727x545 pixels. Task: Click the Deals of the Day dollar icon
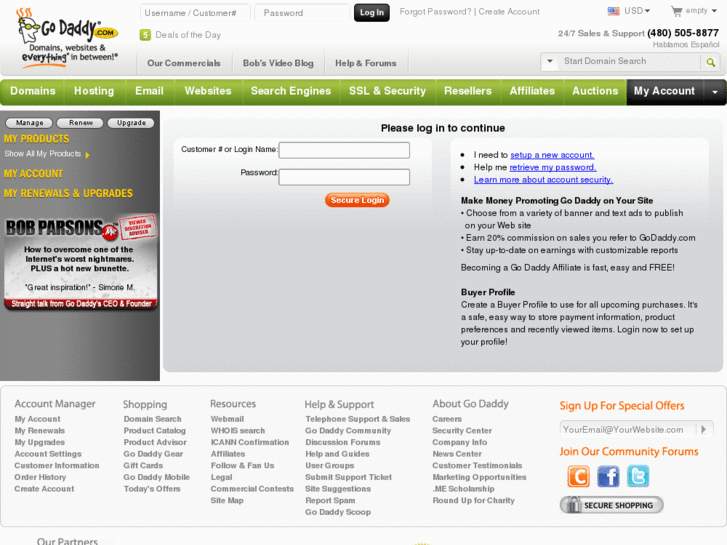click(x=145, y=35)
